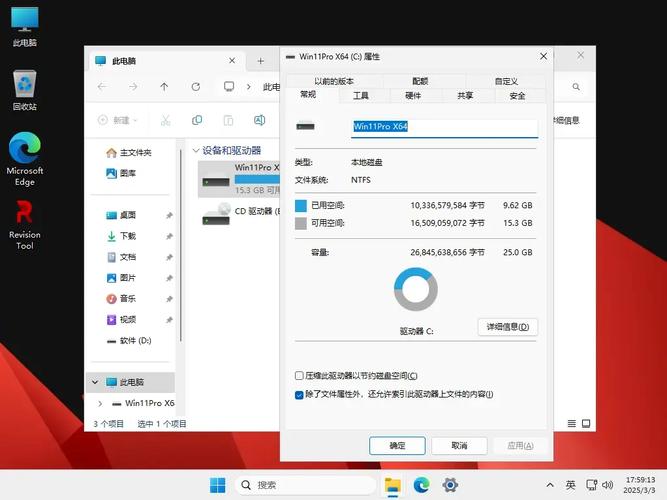This screenshot has height=500, width=667.
Task: Click the Rename icon in Explorer toolbar
Action: click(259, 120)
